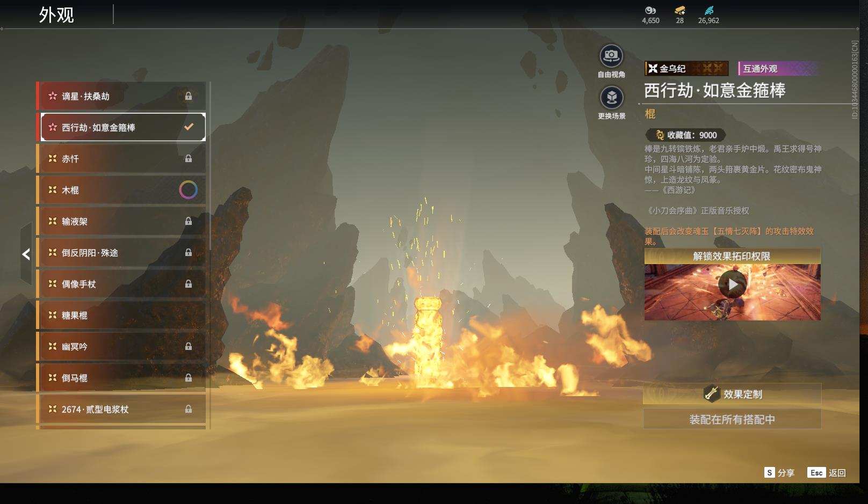Open 效果定制 effect customization
The width and height of the screenshot is (868, 504).
click(x=732, y=394)
